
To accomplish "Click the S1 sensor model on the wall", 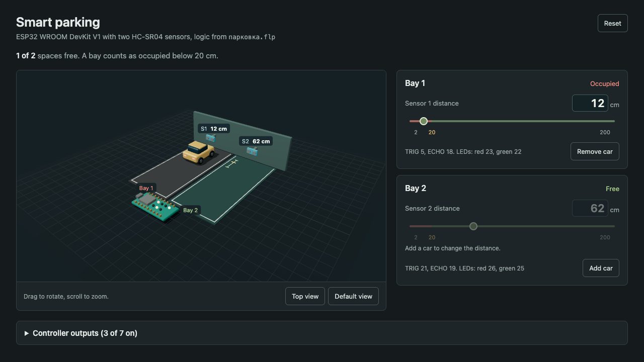I will [210, 137].
